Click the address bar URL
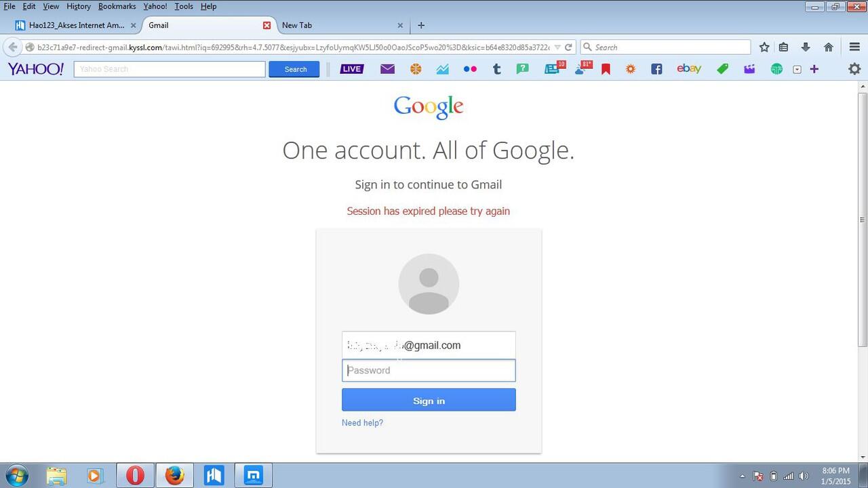 click(293, 47)
